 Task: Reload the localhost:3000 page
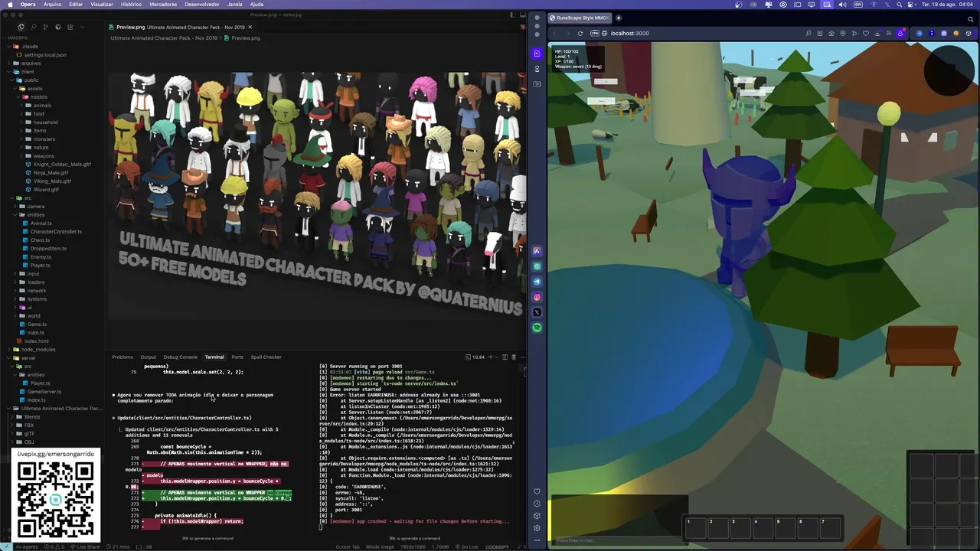click(x=580, y=33)
